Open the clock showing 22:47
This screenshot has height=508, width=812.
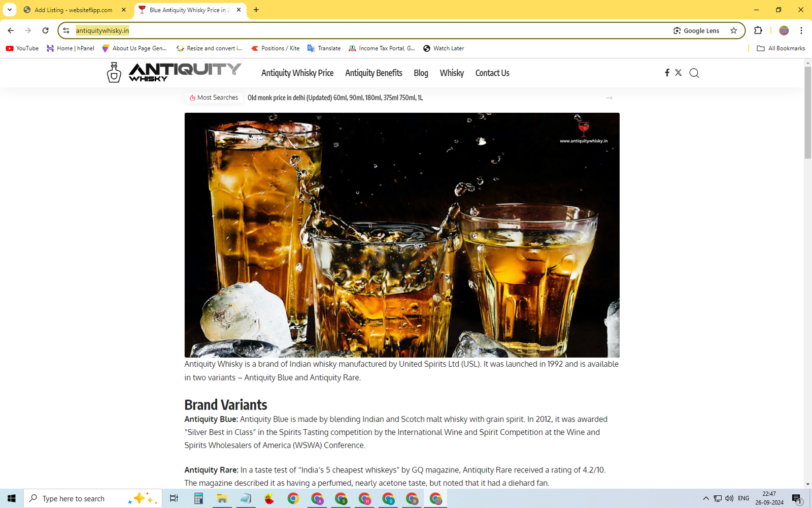[x=769, y=498]
